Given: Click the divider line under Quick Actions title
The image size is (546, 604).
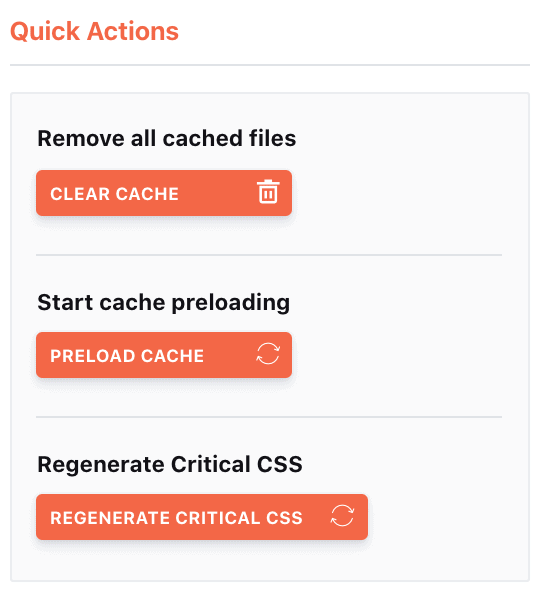Looking at the screenshot, I should click(270, 65).
